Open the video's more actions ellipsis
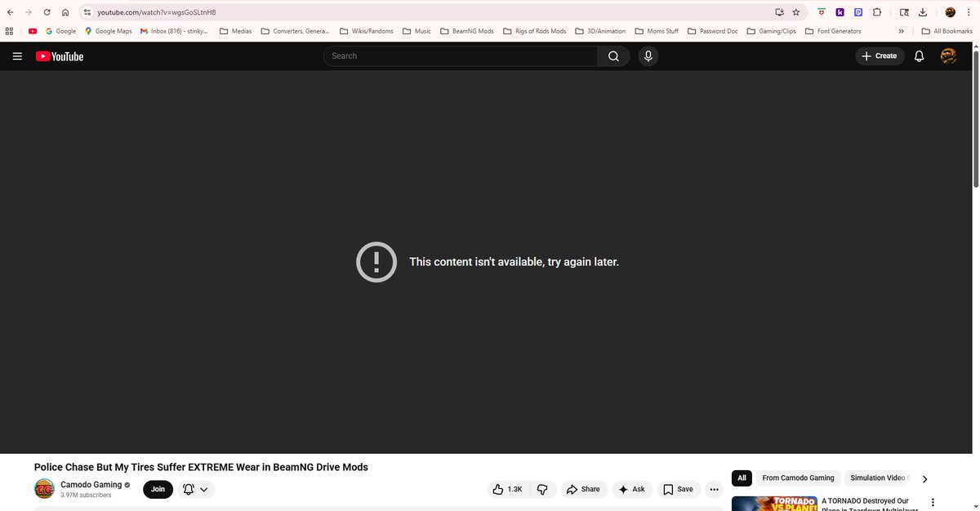The height and width of the screenshot is (511, 980). (x=715, y=489)
